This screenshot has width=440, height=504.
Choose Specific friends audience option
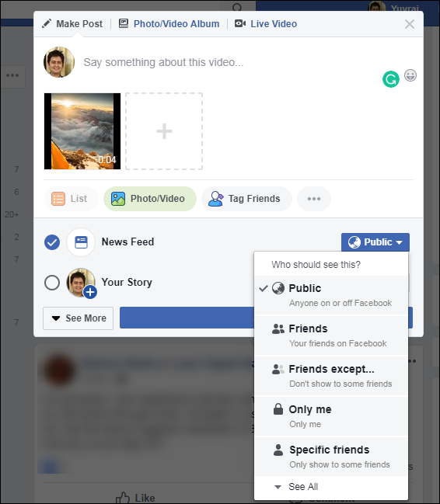[x=331, y=457]
